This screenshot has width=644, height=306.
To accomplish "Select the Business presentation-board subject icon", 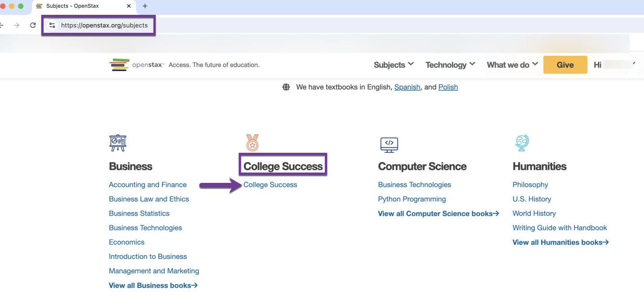I will tap(118, 142).
